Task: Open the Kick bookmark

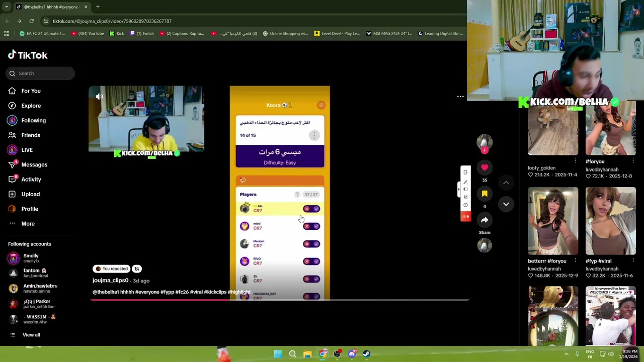Action: pyautogui.click(x=116, y=34)
